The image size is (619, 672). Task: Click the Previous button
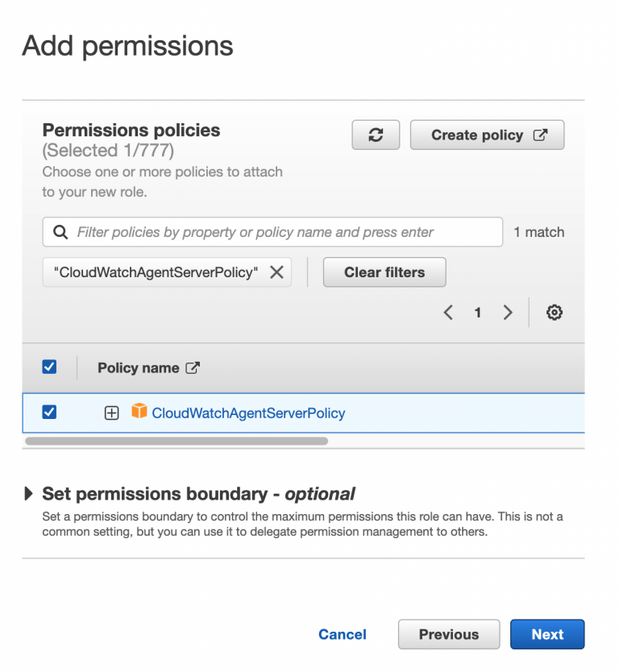pyautogui.click(x=449, y=634)
